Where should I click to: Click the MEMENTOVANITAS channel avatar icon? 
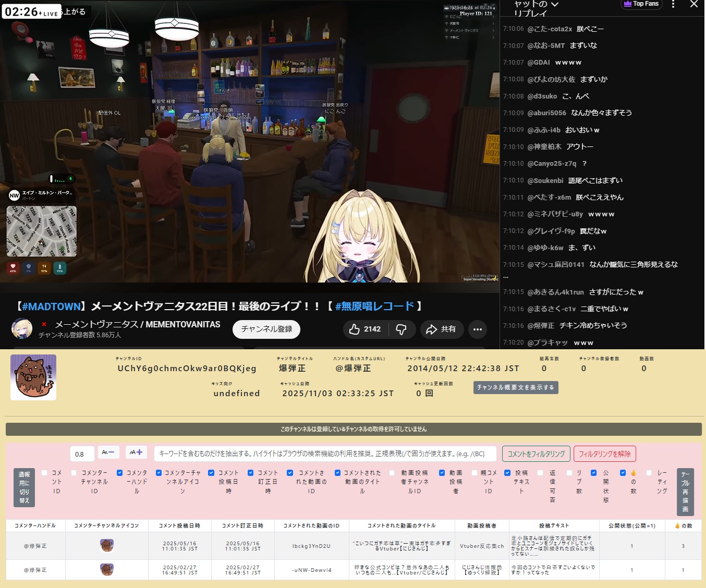point(22,329)
